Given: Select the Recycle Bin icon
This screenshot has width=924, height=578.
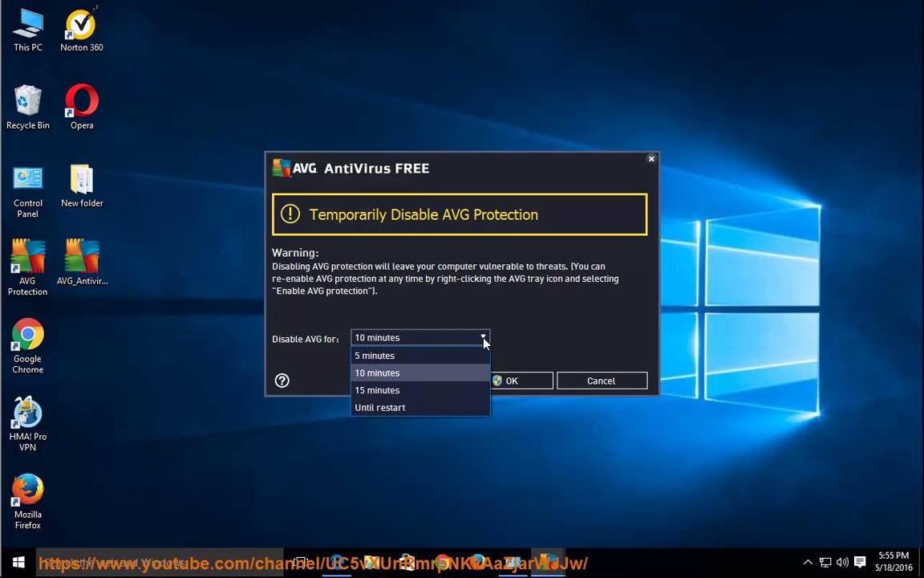Looking at the screenshot, I should [28, 108].
